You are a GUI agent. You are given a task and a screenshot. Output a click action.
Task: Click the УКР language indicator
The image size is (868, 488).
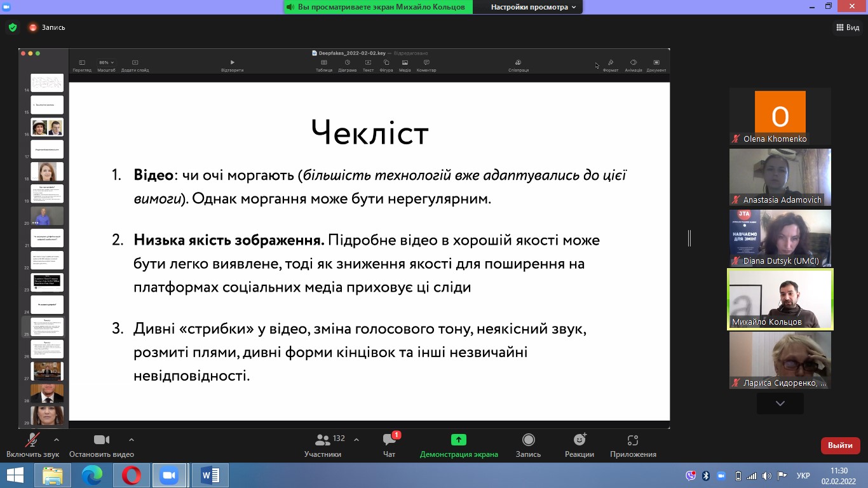(803, 475)
